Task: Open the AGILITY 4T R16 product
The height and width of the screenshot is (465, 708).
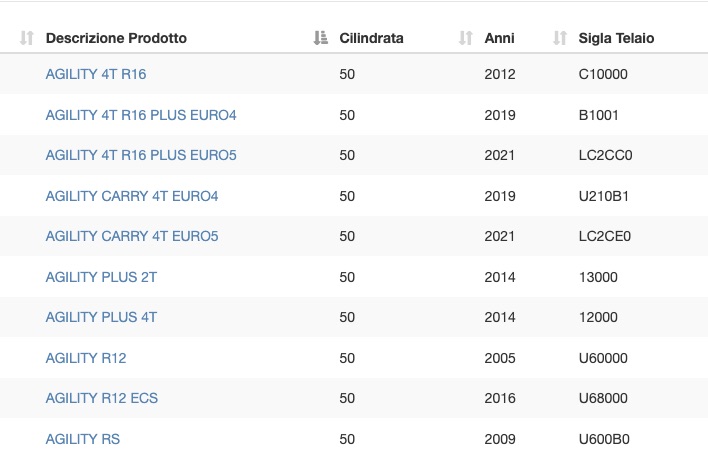Action: [96, 74]
